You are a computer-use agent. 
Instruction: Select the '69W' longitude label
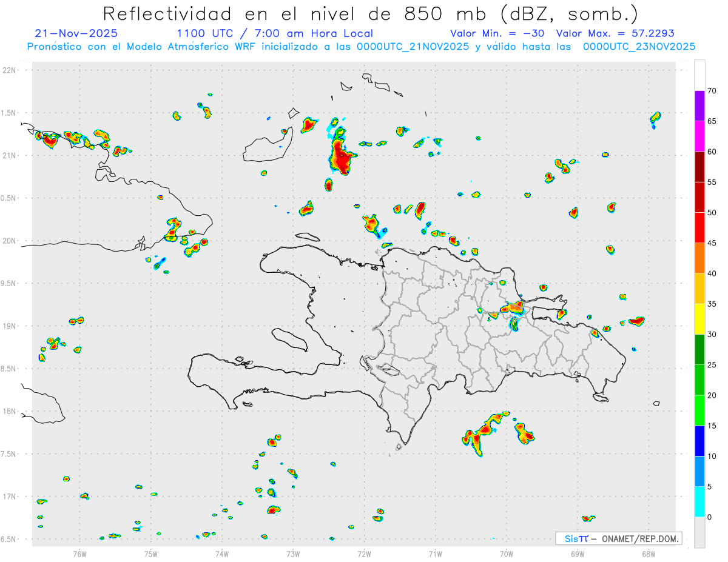[578, 554]
